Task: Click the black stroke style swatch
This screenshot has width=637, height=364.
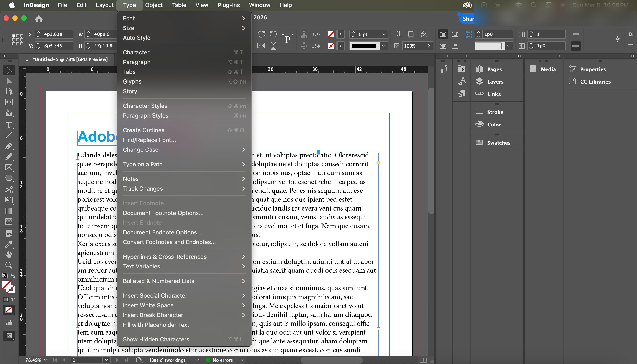Action: pyautogui.click(x=363, y=46)
